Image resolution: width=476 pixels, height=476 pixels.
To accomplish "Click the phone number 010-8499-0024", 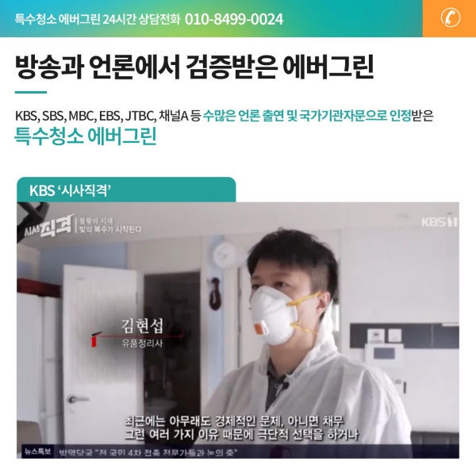I will (234, 19).
